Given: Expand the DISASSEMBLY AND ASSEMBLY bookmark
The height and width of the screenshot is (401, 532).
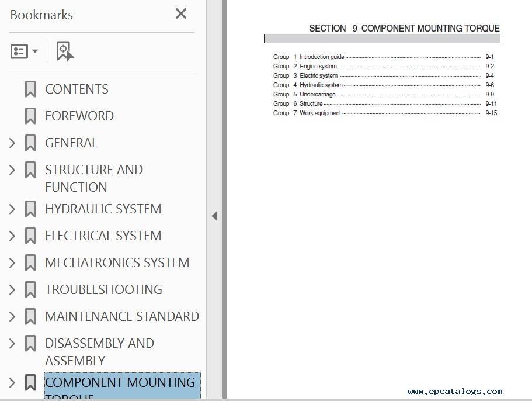Looking at the screenshot, I should coord(12,343).
